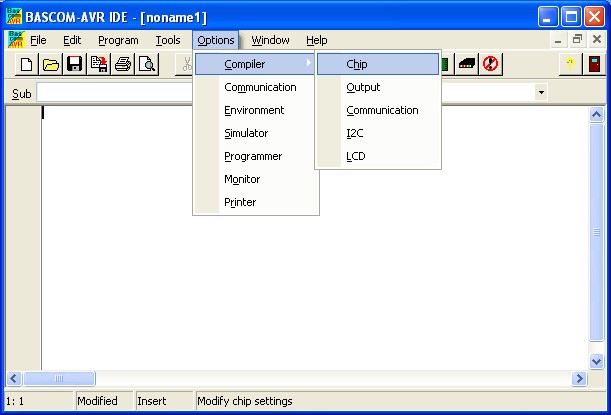611x415 pixels.
Task: Click the Options menu
Action: (215, 40)
